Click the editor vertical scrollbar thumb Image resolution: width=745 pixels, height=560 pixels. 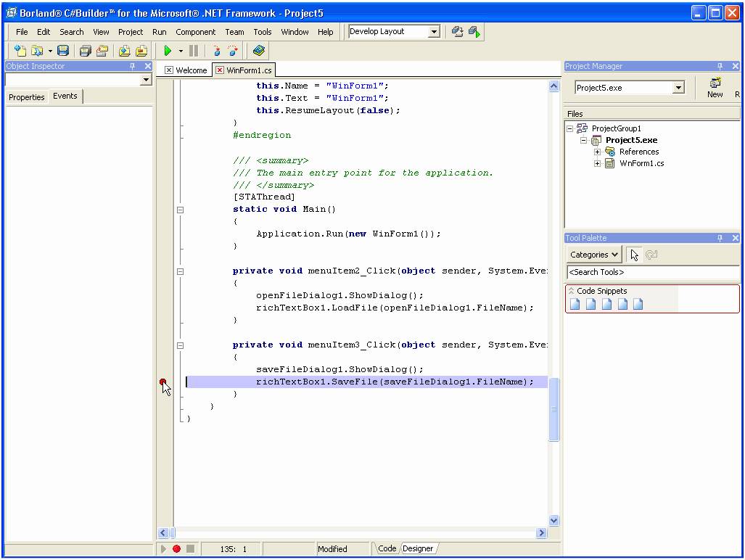[554, 409]
